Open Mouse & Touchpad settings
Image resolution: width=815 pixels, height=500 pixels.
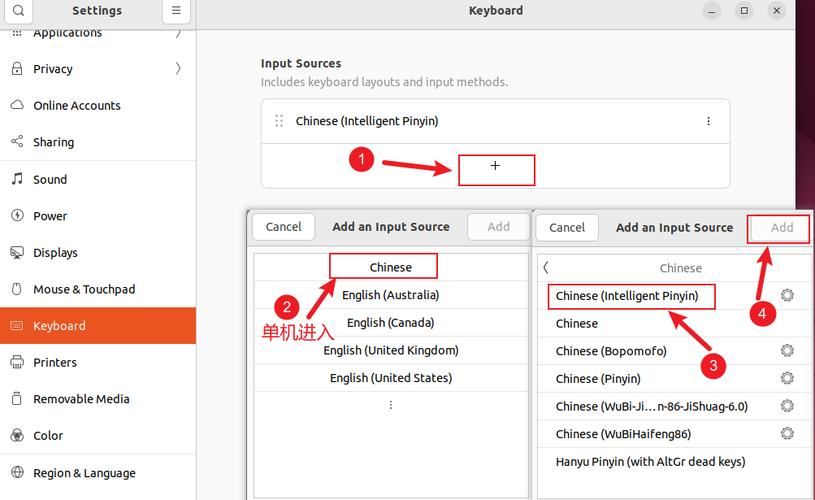(98, 289)
